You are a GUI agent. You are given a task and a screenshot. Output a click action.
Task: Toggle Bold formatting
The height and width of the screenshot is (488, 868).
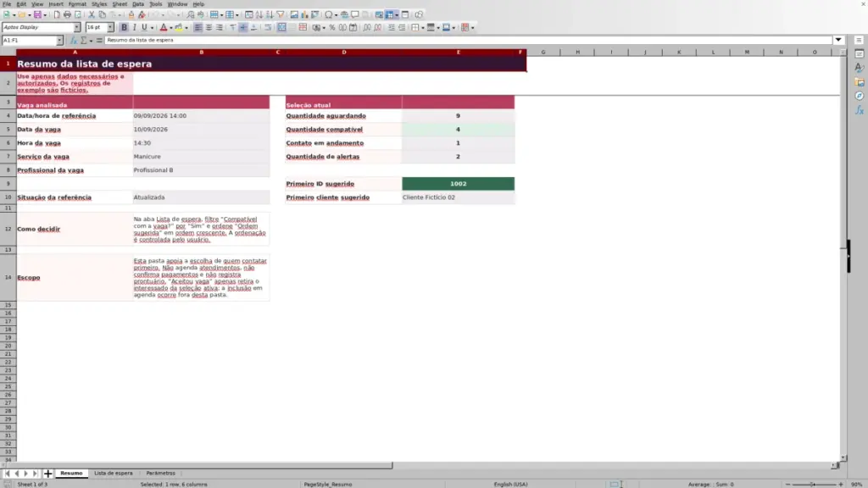(x=124, y=28)
